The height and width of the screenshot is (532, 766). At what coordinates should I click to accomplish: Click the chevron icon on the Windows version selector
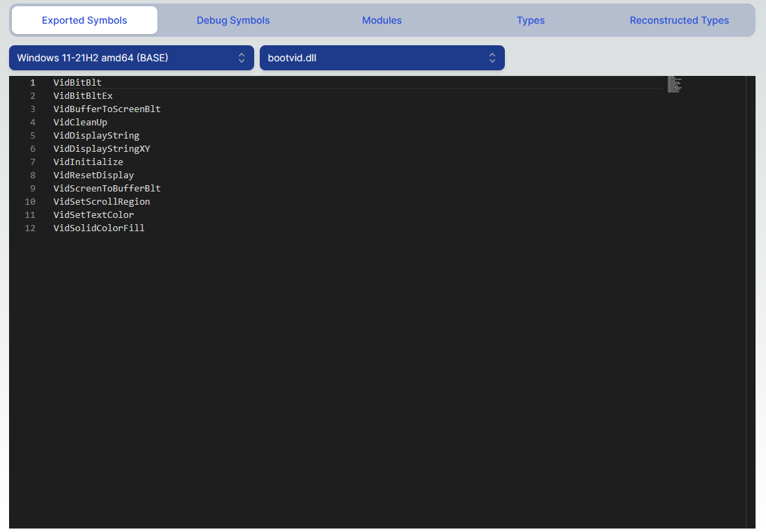click(x=242, y=58)
